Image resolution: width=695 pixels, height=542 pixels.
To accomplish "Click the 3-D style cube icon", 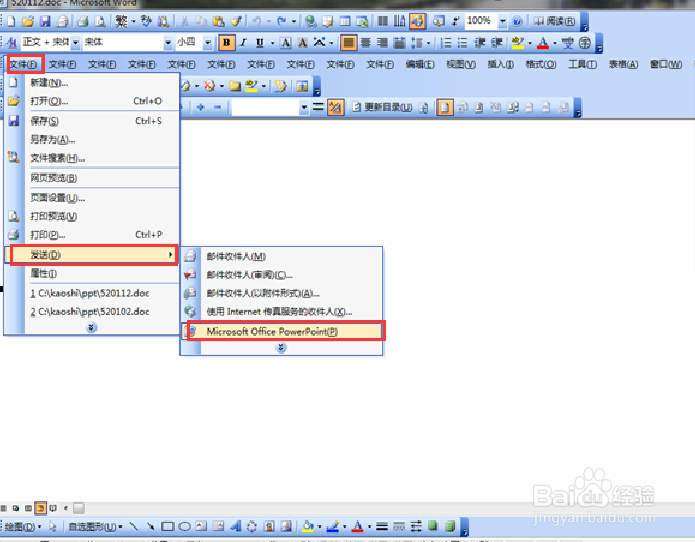I will coord(450,526).
